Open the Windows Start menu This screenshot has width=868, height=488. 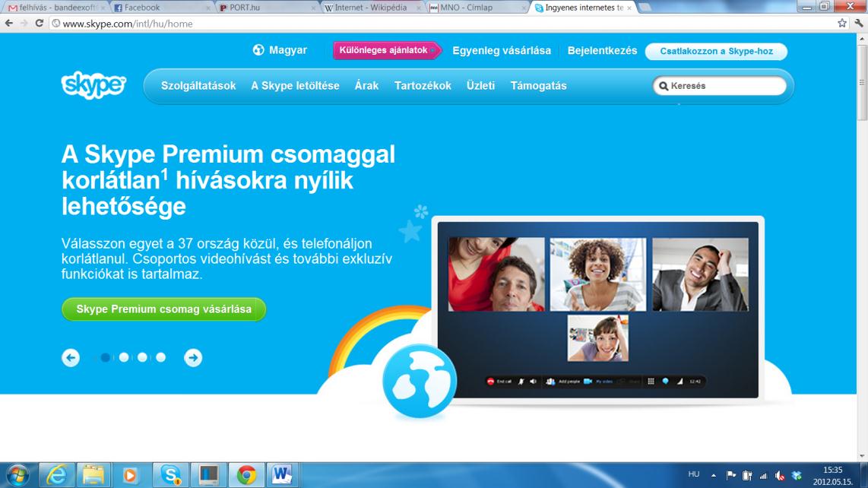coord(17,475)
